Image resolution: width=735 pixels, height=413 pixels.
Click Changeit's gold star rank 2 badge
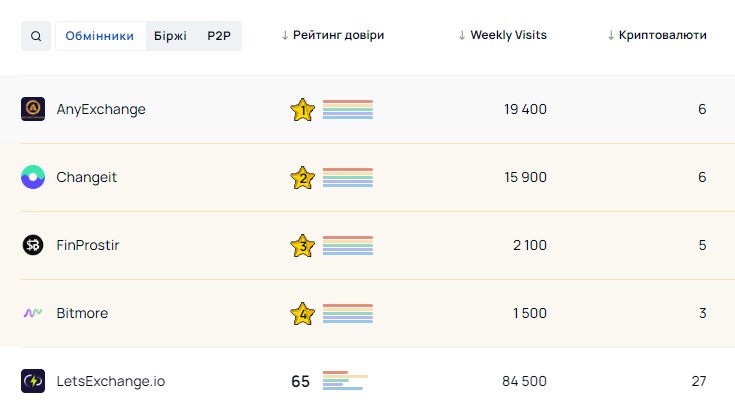[x=302, y=178]
